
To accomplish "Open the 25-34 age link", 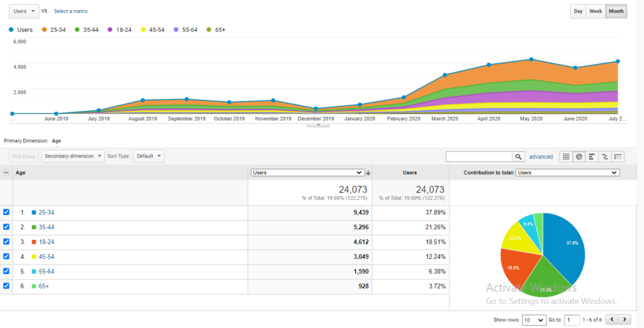I will pos(47,212).
